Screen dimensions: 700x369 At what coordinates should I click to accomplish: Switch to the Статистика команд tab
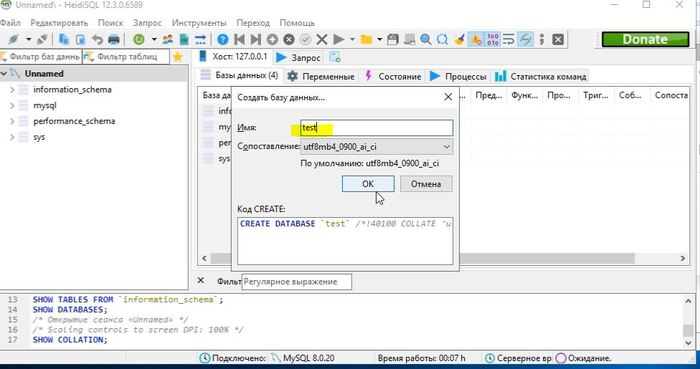tap(541, 76)
